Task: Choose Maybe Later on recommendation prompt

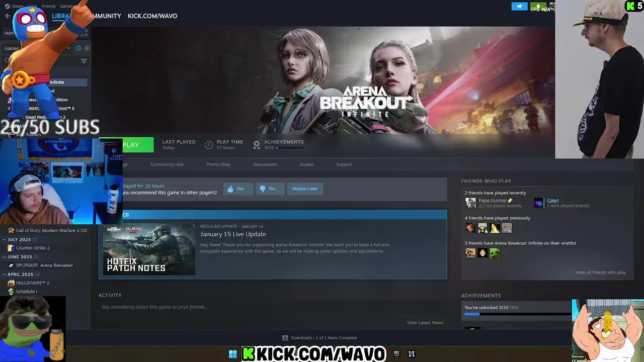Action: tap(305, 189)
